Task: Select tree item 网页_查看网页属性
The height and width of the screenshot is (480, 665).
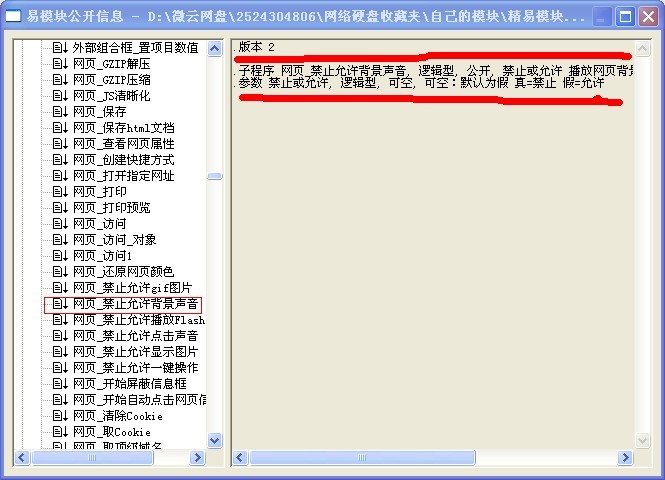Action: (x=123, y=144)
